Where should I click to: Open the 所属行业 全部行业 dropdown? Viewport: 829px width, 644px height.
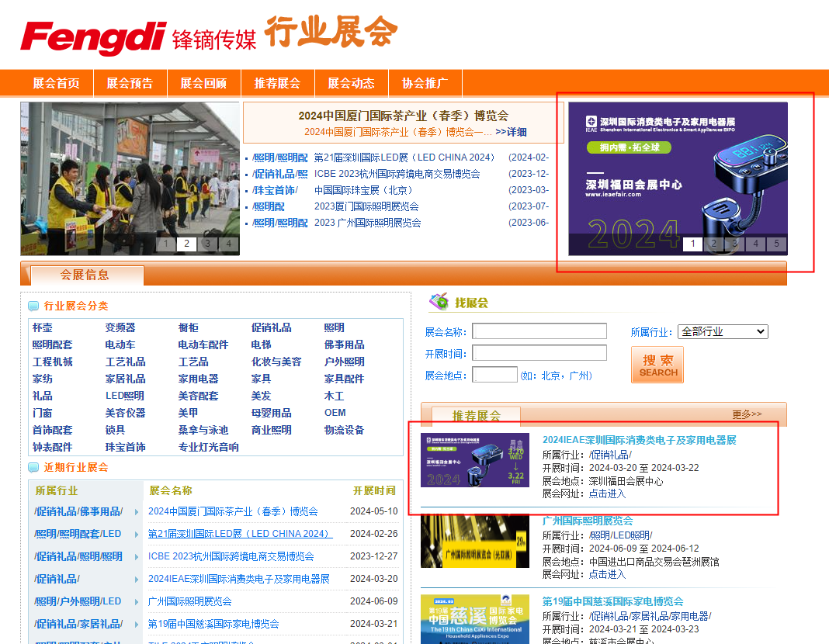click(723, 332)
